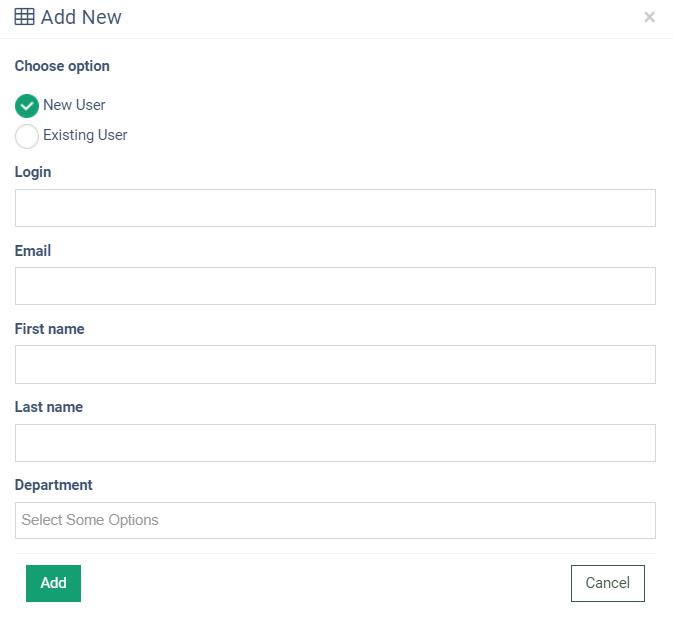Select the New User radio button
673x630 pixels.
pyautogui.click(x=27, y=105)
